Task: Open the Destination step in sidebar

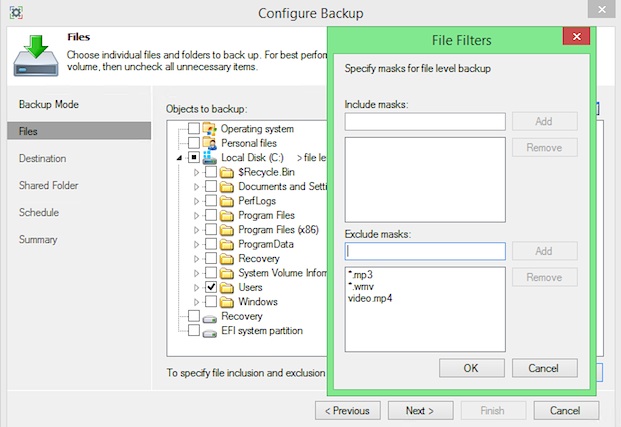Action: click(x=42, y=158)
